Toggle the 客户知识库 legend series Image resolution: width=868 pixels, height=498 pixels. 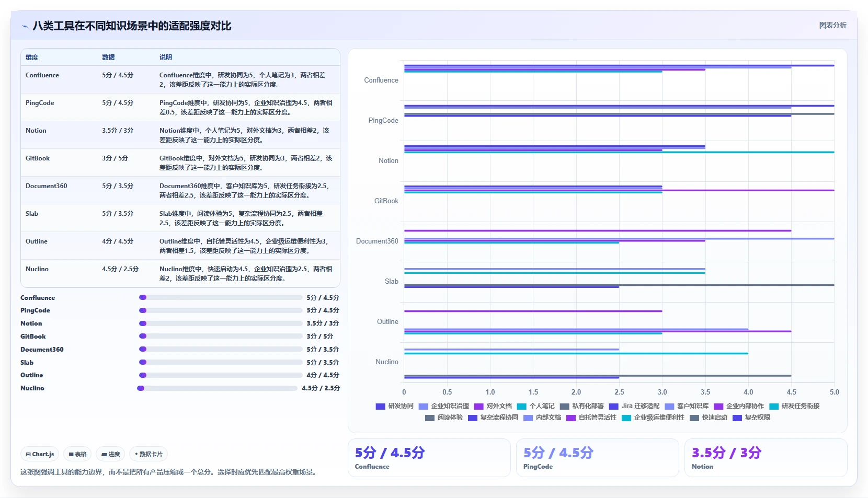click(x=687, y=406)
